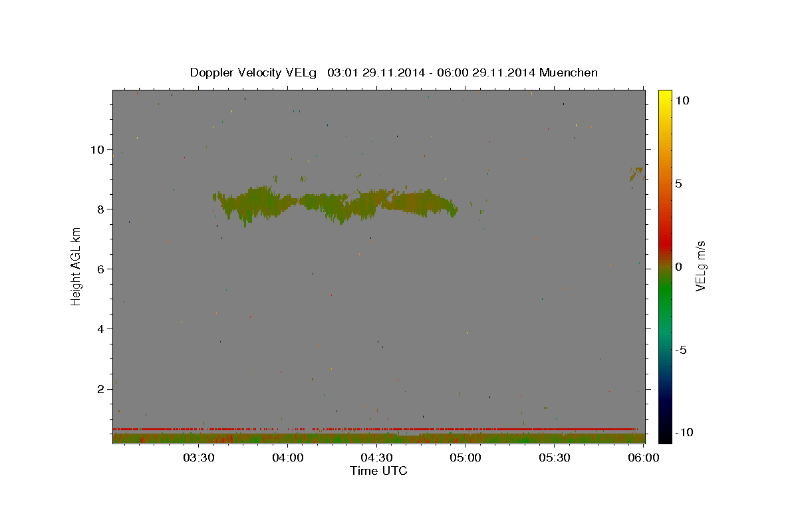Screen dimensions: 798x532
Task: Click the 05:30 time tick label
Action: point(555,458)
